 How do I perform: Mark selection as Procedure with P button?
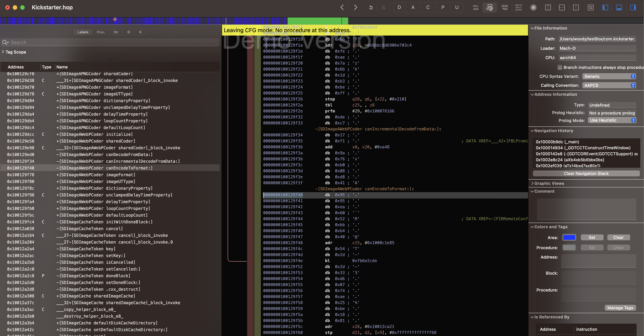click(443, 7)
